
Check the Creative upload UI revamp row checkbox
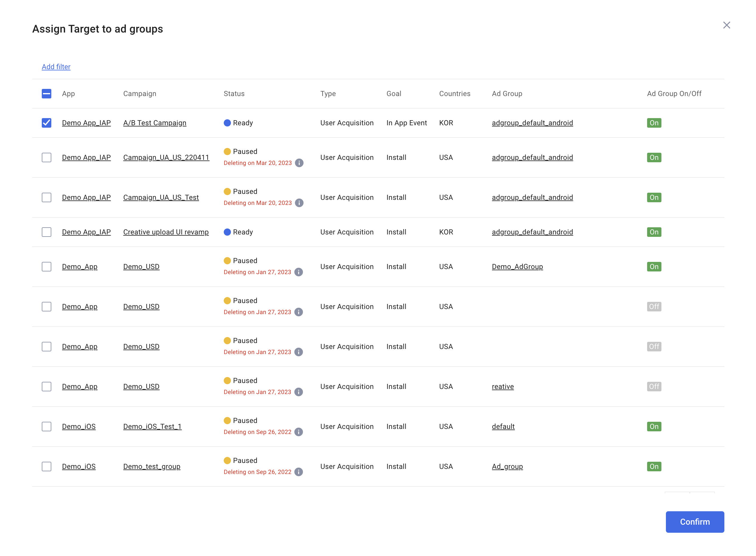47,232
